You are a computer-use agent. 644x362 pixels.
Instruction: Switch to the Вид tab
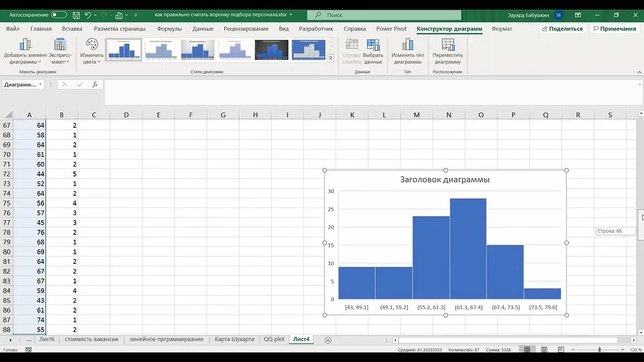coord(284,29)
